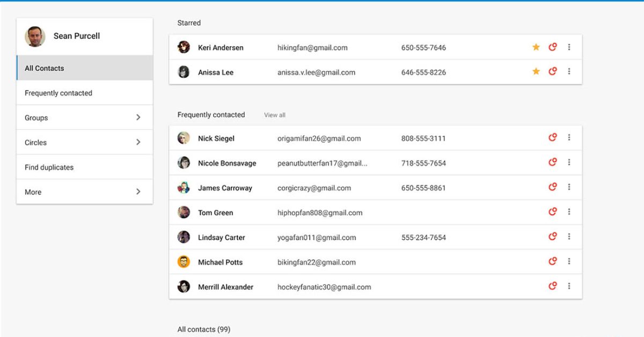
Task: Open more options for James Carroway
Action: (569, 188)
